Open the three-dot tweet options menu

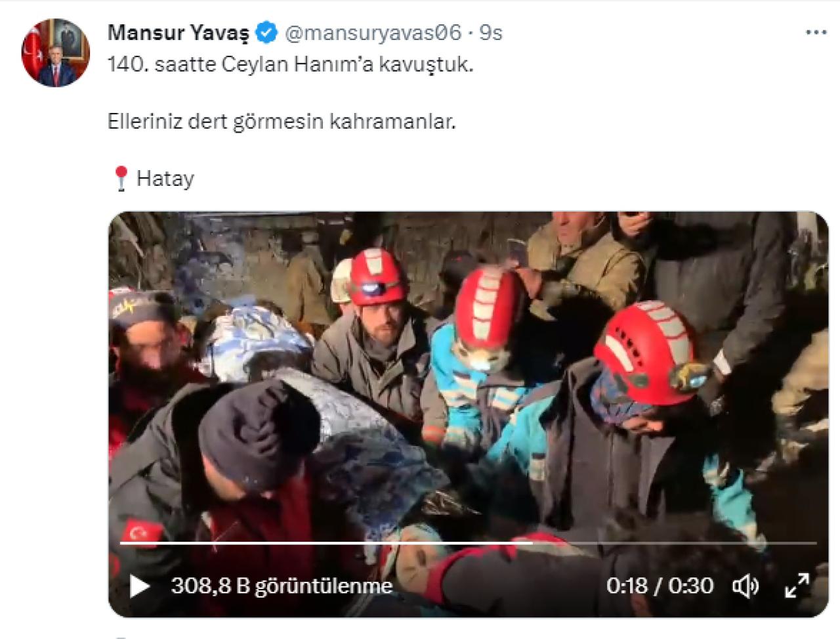click(816, 32)
